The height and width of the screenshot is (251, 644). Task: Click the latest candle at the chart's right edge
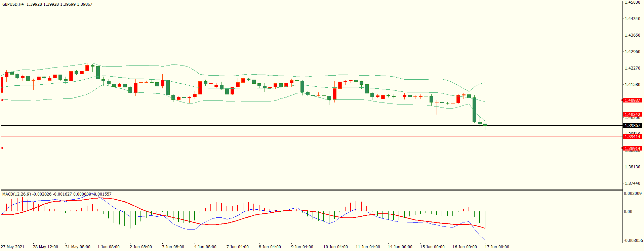click(x=485, y=125)
